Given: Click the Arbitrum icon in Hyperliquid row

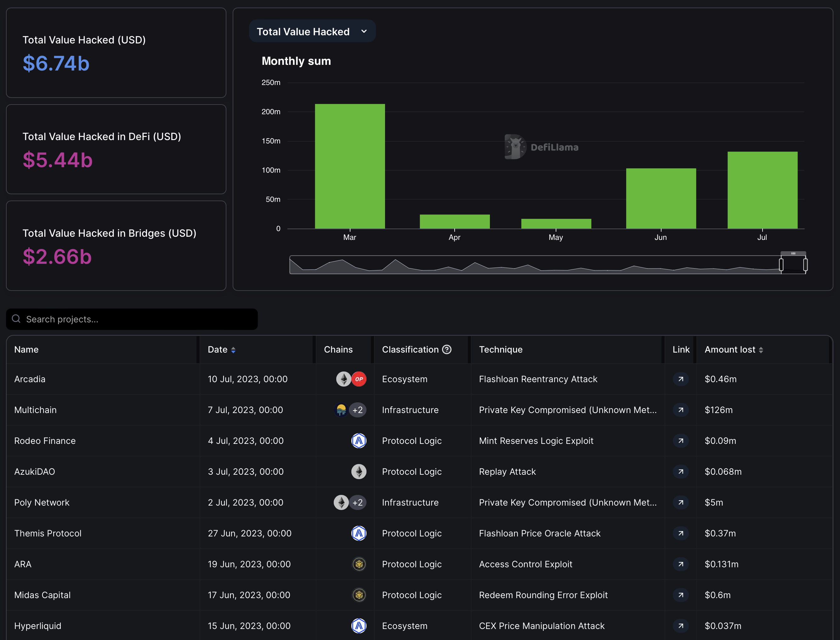Looking at the screenshot, I should tap(359, 626).
